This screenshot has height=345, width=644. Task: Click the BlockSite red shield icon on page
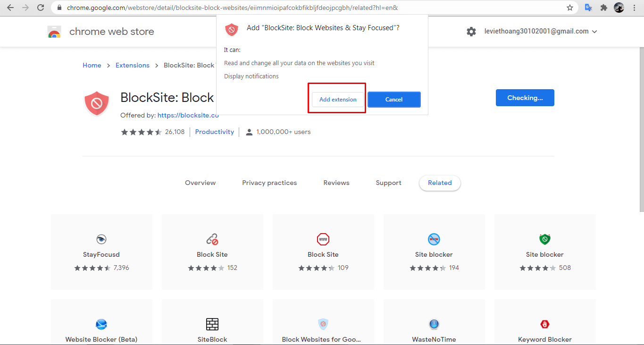point(97,103)
